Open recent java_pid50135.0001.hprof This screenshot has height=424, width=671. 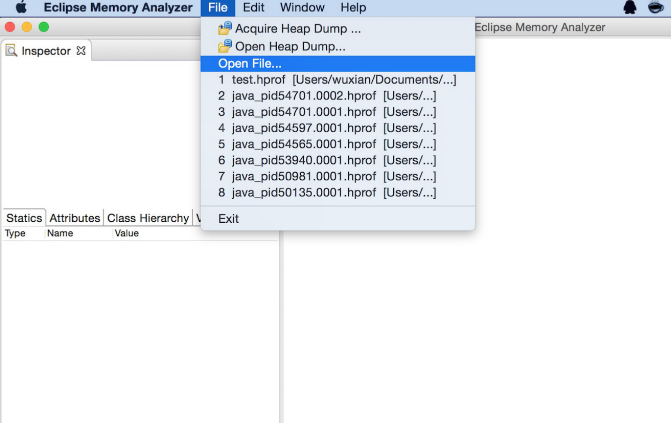pos(338,193)
